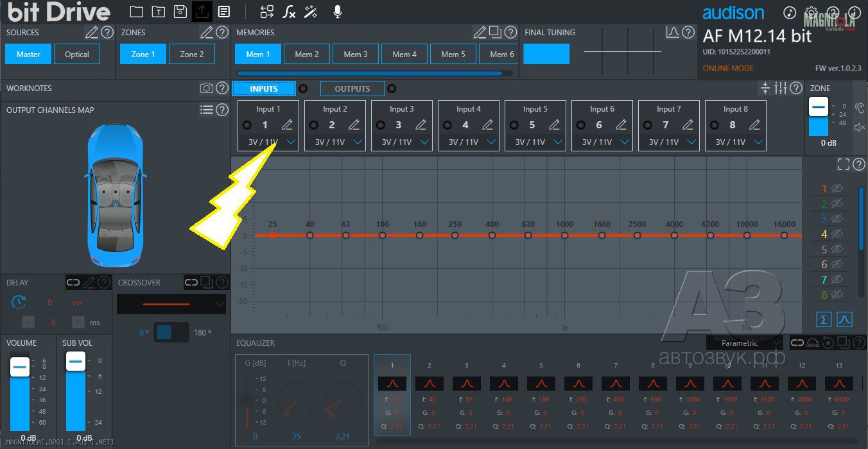868x449 pixels.
Task: Open help for the Sources panel
Action: tap(107, 32)
